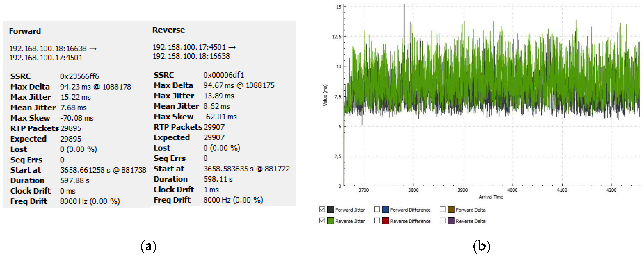The width and height of the screenshot is (644, 256).
Task: Click the green Reverse Jitter color swatch
Action: 330,221
